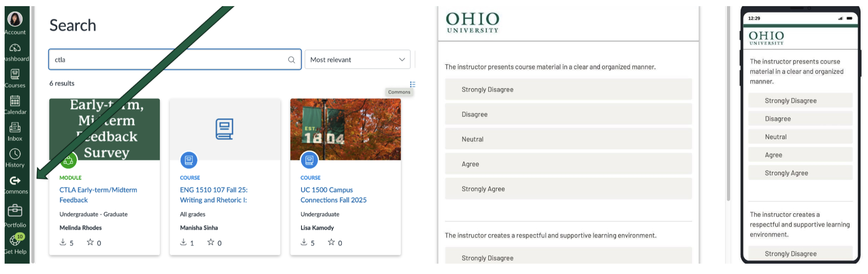Select Agree in mobile survey
This screenshot has width=868, height=274.
coord(800,155)
